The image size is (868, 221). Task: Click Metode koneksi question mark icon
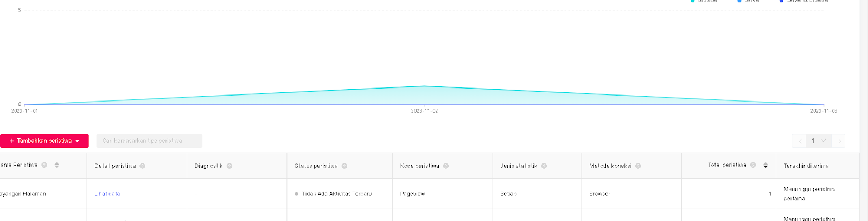638,166
